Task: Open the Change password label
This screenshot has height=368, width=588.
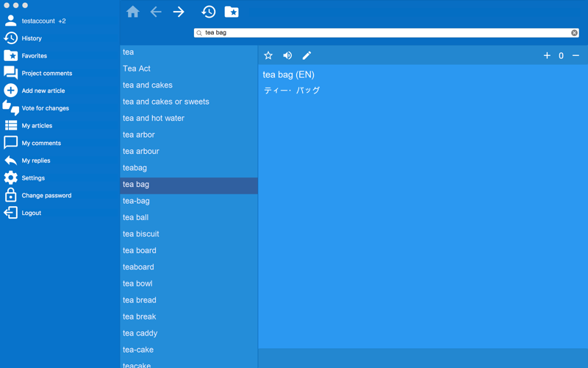Action: [46, 195]
